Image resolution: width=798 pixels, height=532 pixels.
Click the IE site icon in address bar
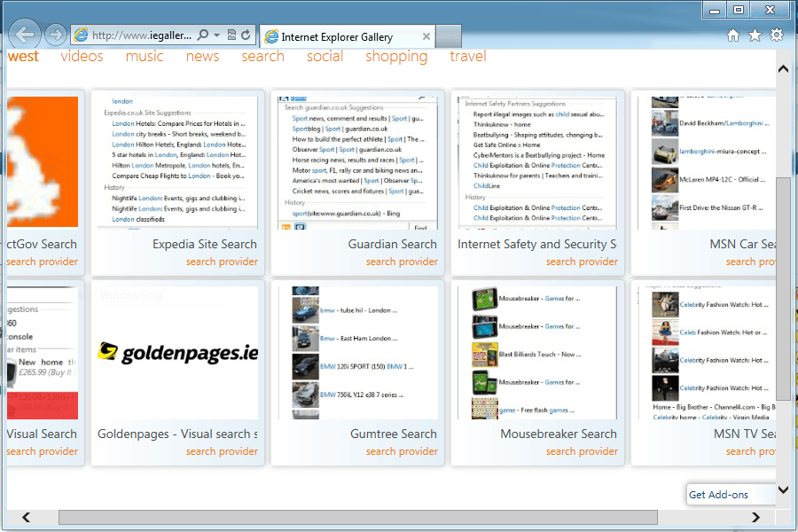[x=81, y=35]
